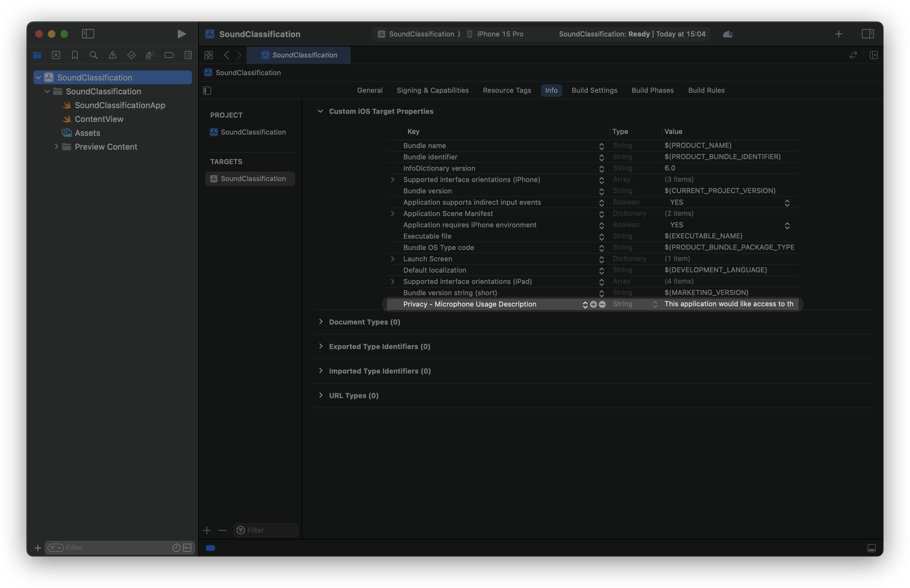Open the Report navigator list icon
This screenshot has height=588, width=910.
coord(188,55)
